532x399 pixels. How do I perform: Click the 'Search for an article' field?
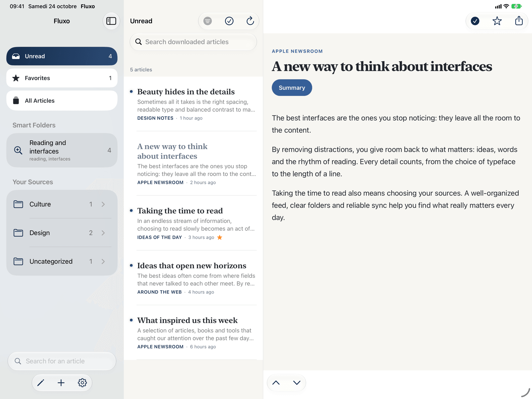tap(62, 361)
